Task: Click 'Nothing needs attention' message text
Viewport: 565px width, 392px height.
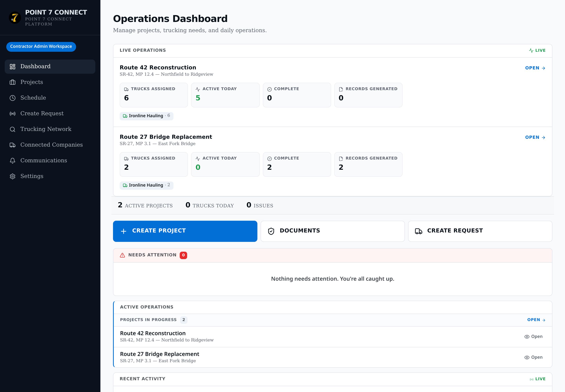Action: point(333,279)
